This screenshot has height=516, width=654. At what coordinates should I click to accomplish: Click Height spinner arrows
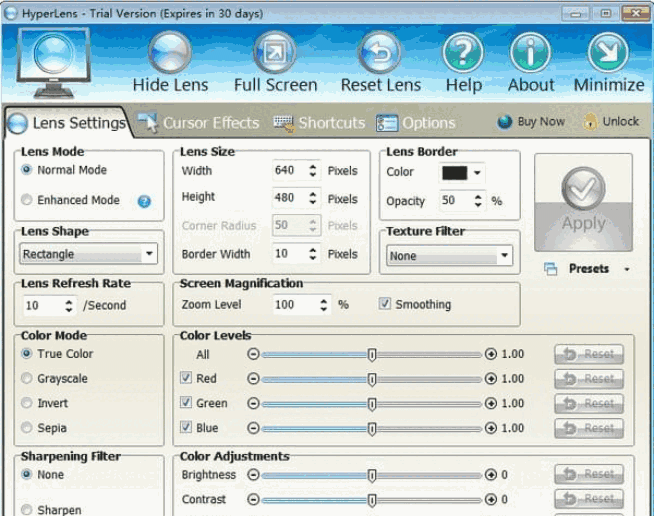(313, 197)
